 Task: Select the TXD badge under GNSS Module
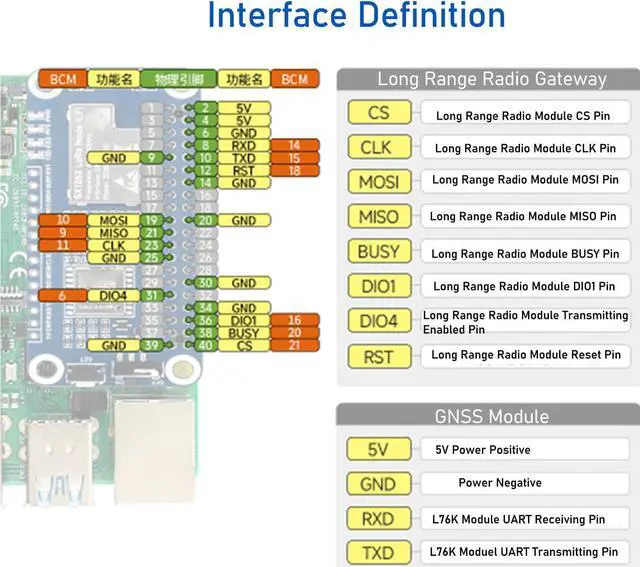[x=378, y=552]
